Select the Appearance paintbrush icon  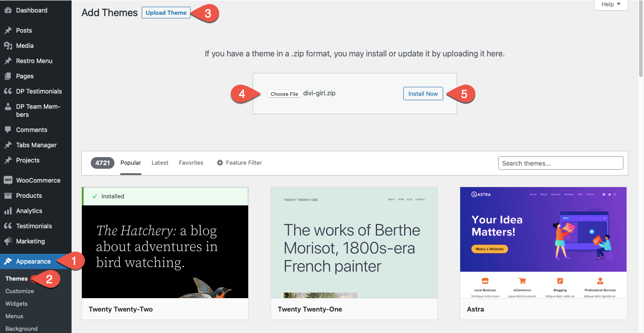coord(9,260)
